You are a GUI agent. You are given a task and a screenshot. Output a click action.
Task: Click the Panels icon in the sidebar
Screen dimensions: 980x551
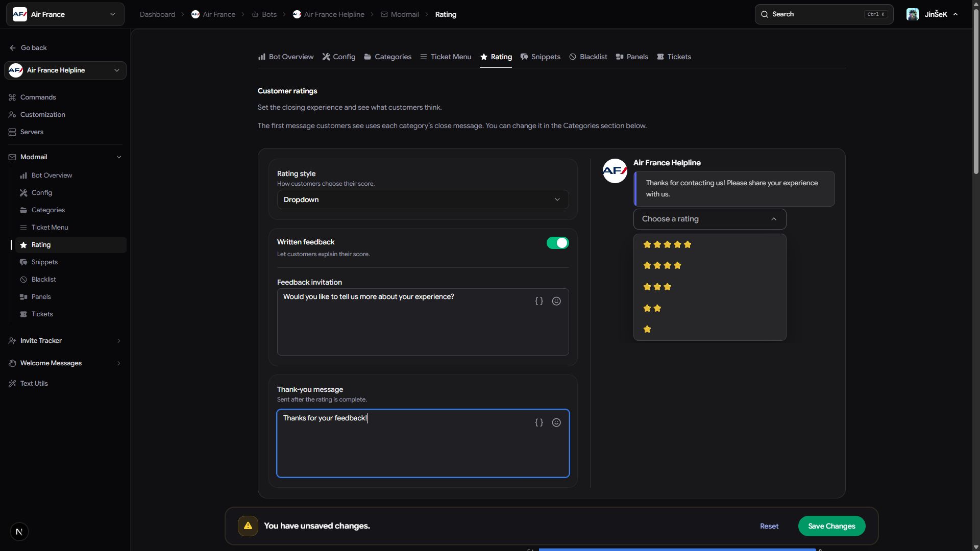pos(23,297)
